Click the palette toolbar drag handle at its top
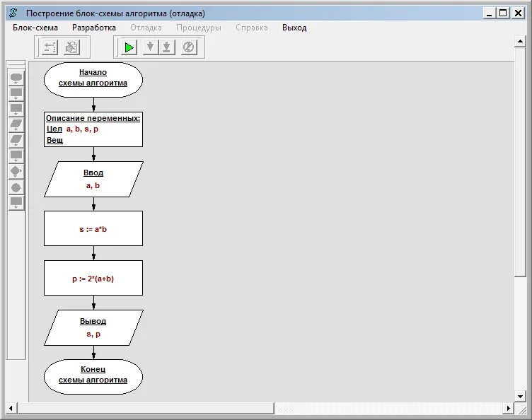This screenshot has width=532, height=420. [x=16, y=64]
